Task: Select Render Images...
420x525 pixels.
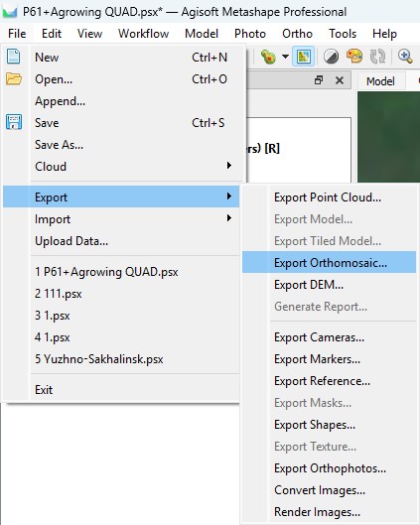Action: pyautogui.click(x=330, y=512)
